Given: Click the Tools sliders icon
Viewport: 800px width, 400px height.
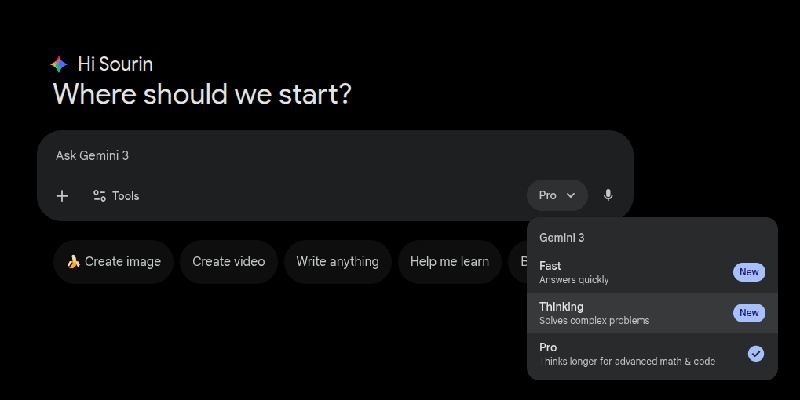Looking at the screenshot, I should (x=99, y=196).
